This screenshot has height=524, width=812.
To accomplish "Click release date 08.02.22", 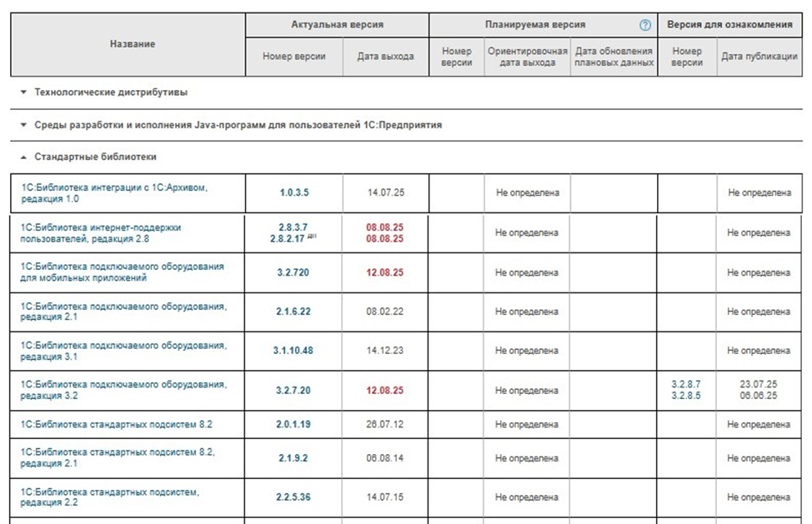I will (x=385, y=312).
